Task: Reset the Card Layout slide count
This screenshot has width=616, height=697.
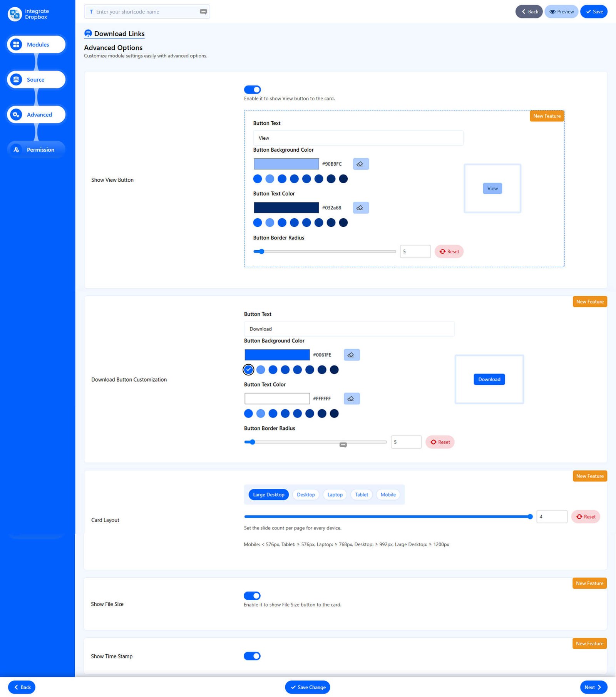Action: 586,517
